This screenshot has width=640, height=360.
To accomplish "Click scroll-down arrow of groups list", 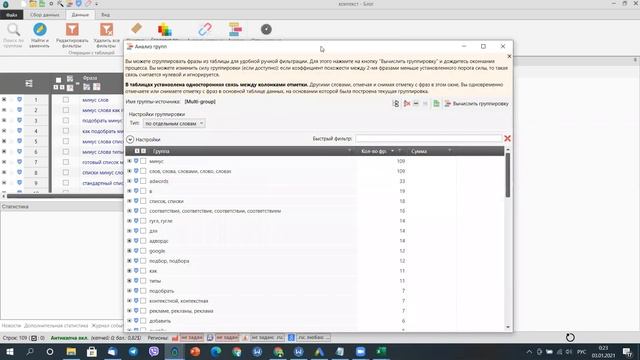I will pos(508,327).
